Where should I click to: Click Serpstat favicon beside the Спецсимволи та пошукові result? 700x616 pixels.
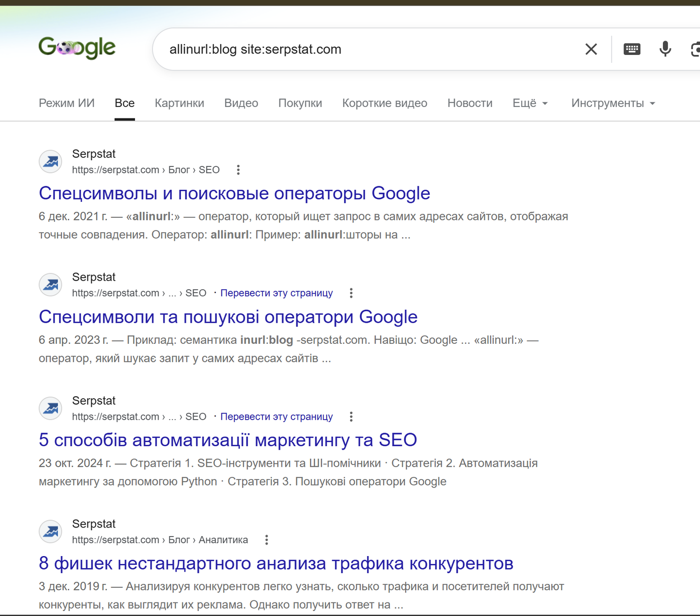[50, 285]
